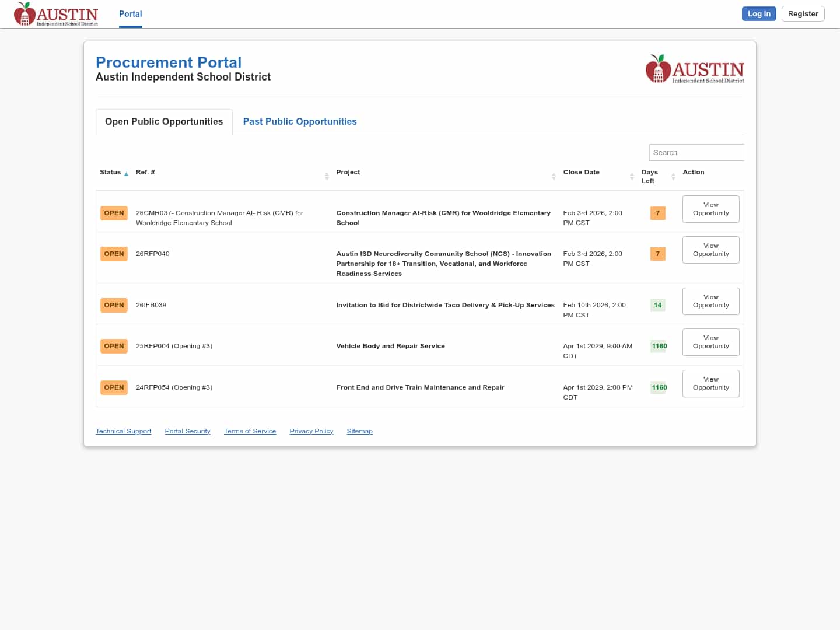Click the Register button

[x=803, y=14]
